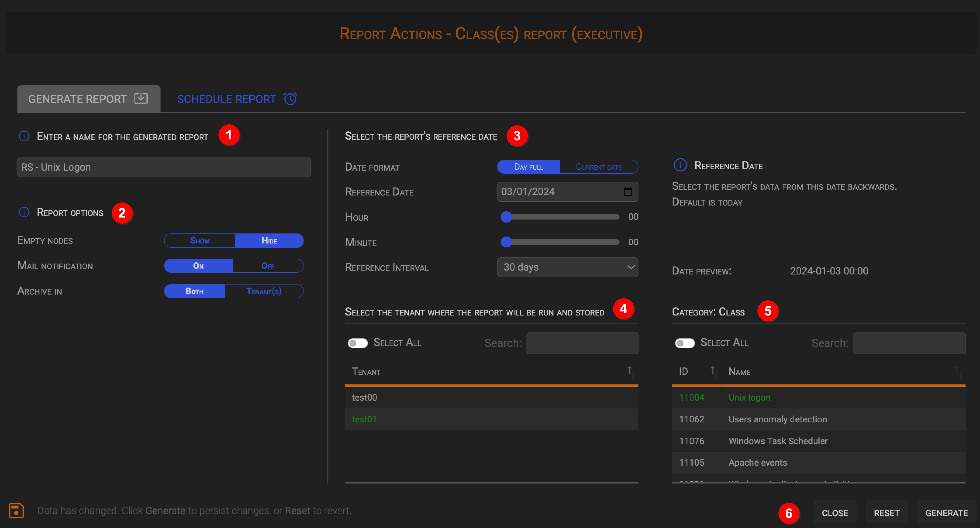Disable Mail notification toggle
Screen dimensions: 980x528
point(269,265)
